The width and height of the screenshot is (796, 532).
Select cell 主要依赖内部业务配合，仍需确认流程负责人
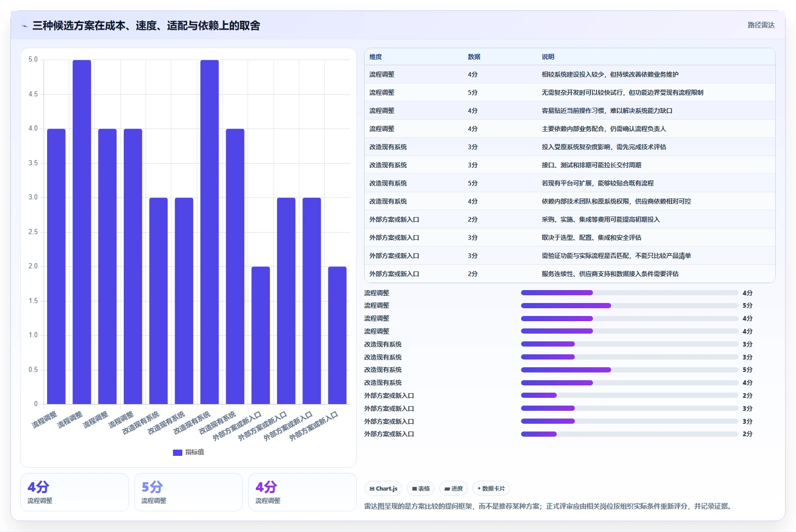point(604,129)
